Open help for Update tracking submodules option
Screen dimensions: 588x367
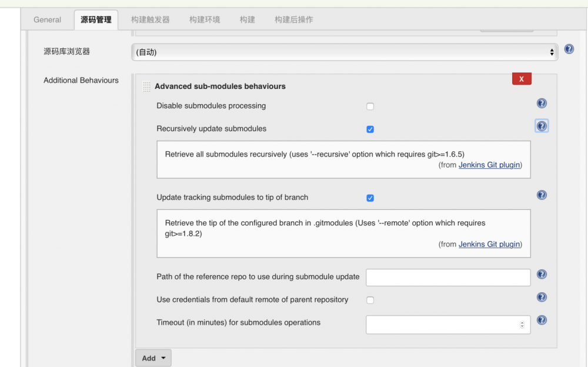tap(542, 195)
